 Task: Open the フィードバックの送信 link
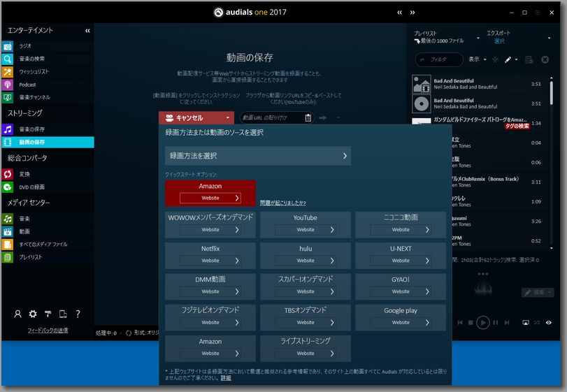pyautogui.click(x=48, y=330)
